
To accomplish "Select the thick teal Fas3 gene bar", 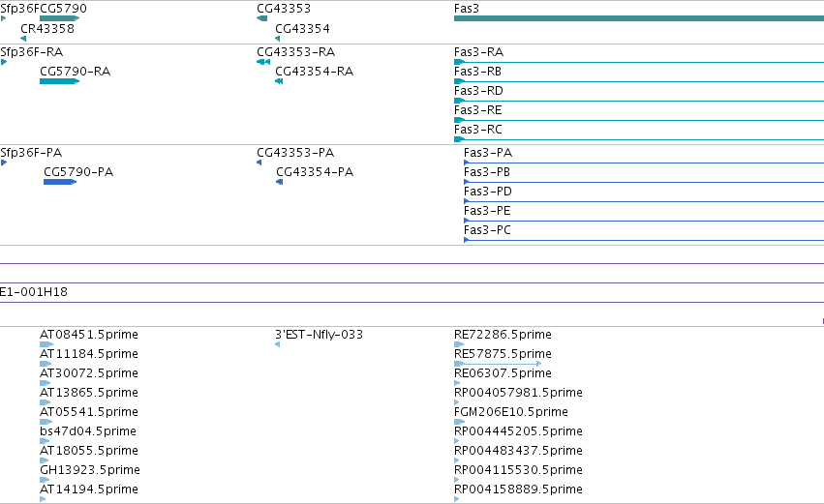I will [x=639, y=18].
